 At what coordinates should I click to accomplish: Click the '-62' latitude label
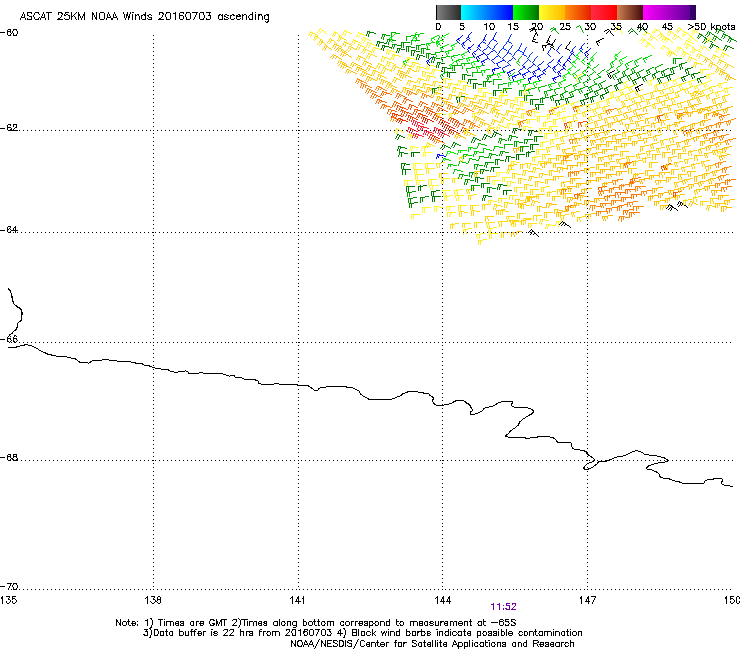coord(9,128)
